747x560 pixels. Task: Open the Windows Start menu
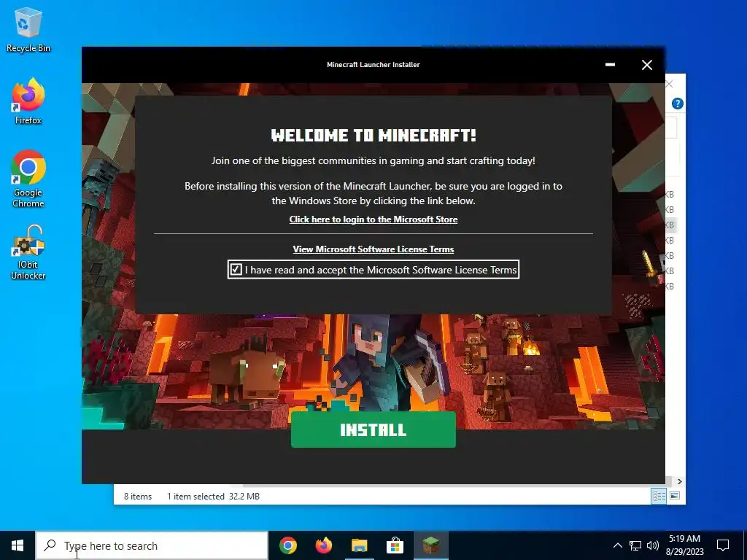[x=18, y=545]
